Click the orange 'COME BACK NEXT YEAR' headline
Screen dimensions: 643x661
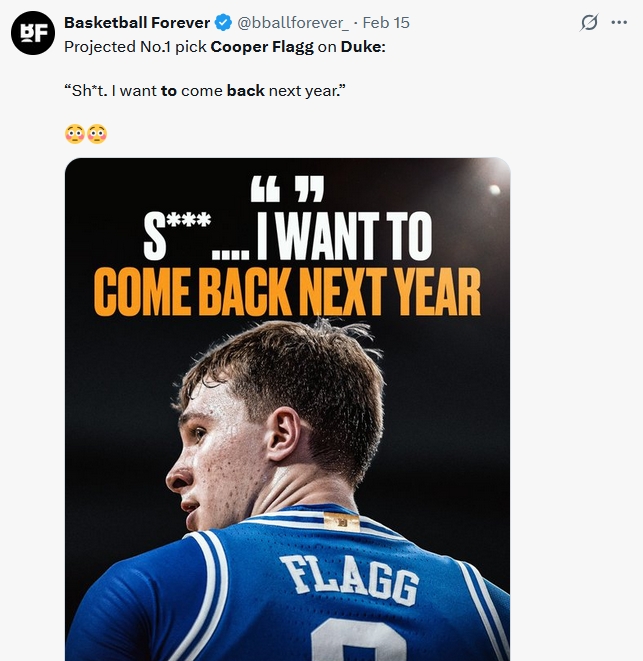pyautogui.click(x=287, y=290)
